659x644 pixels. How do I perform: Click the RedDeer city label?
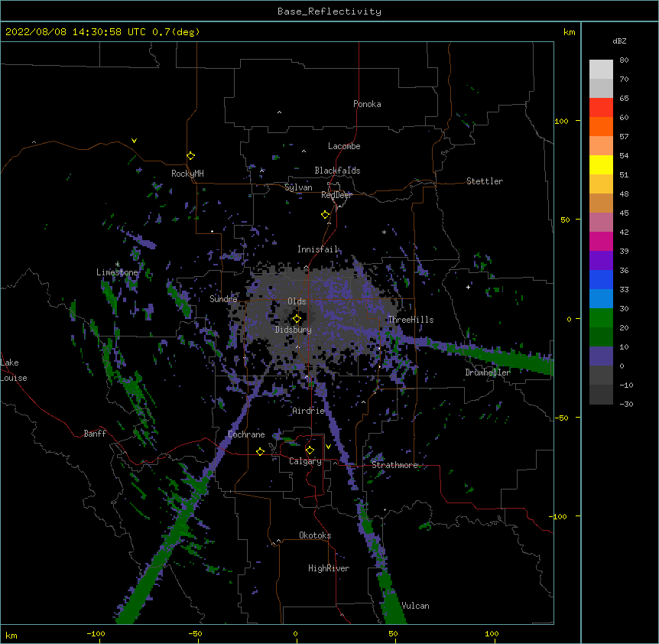pyautogui.click(x=336, y=195)
